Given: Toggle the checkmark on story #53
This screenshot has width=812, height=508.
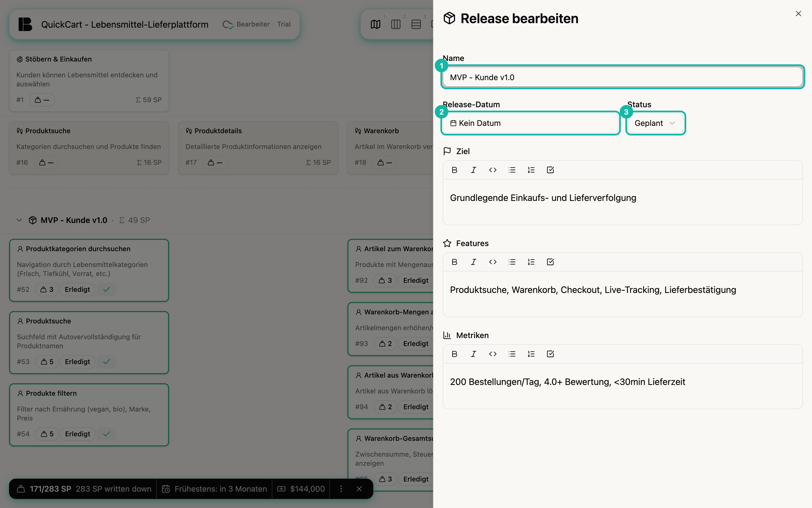Looking at the screenshot, I should tap(106, 362).
